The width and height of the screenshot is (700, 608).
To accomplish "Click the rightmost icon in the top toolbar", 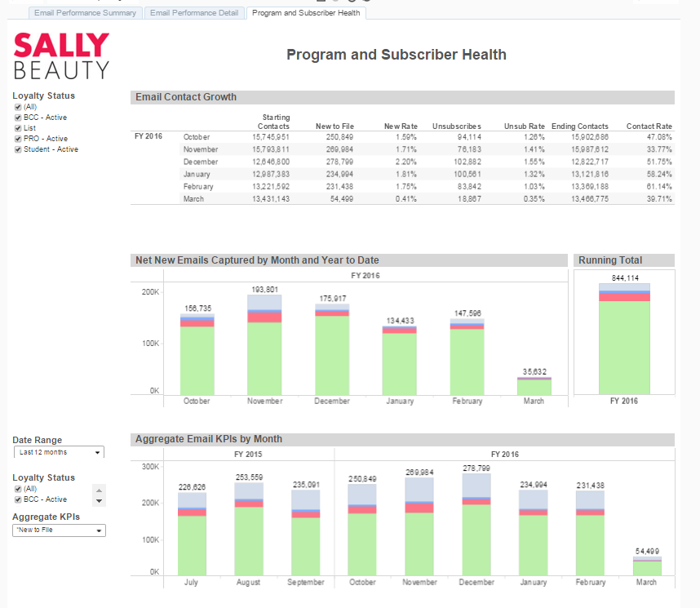I will coord(366,3).
